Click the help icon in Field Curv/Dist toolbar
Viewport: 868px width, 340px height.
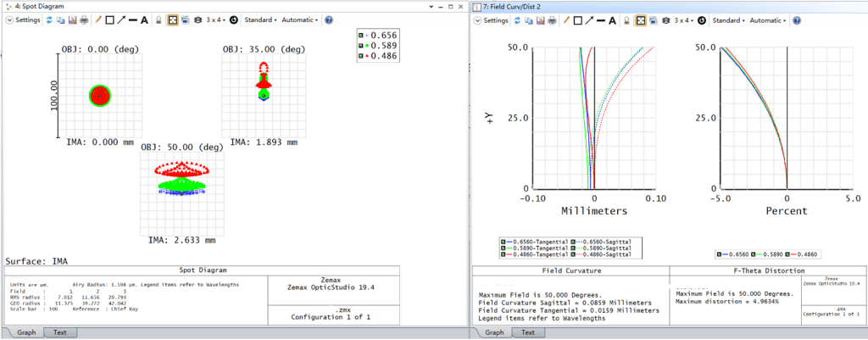pyautogui.click(x=795, y=20)
